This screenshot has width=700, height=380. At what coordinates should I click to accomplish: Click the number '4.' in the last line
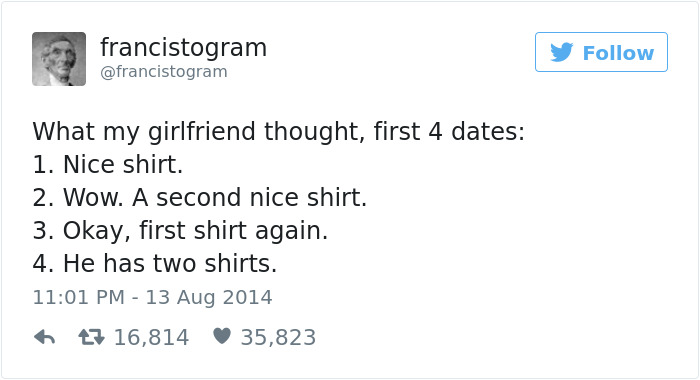43,263
